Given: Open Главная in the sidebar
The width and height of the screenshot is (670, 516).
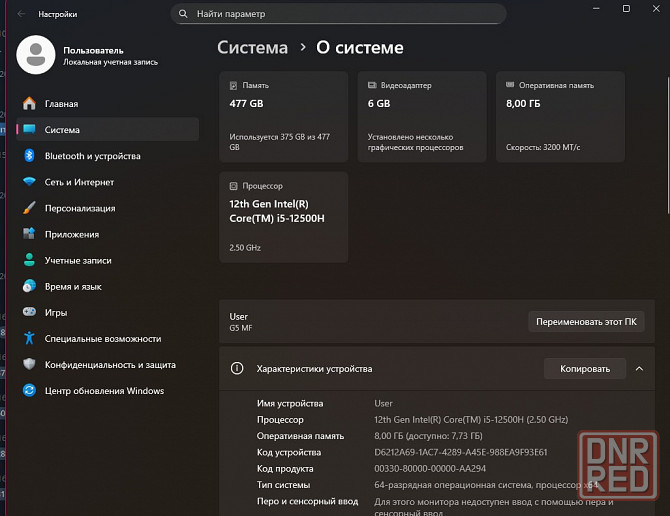Looking at the screenshot, I should click(x=107, y=103).
